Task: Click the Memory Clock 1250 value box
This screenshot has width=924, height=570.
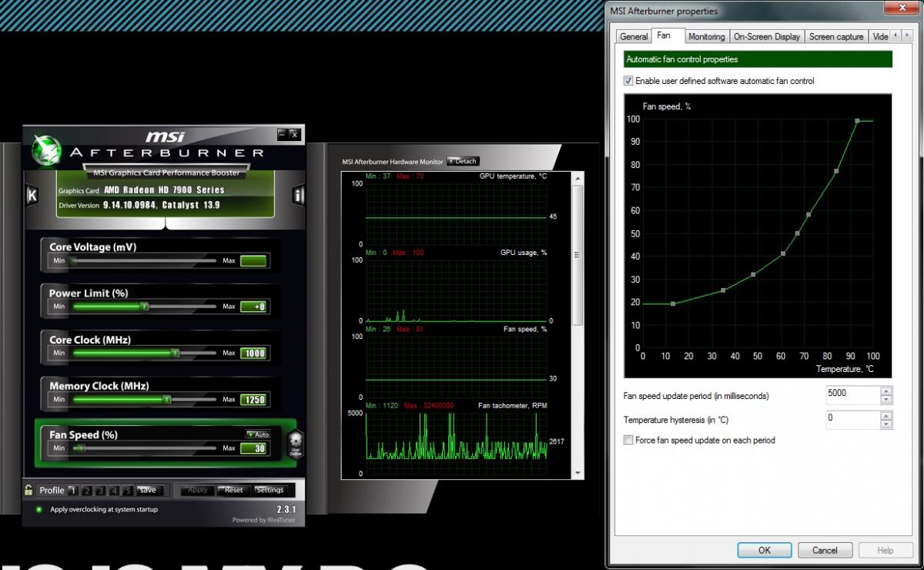Action: click(253, 399)
